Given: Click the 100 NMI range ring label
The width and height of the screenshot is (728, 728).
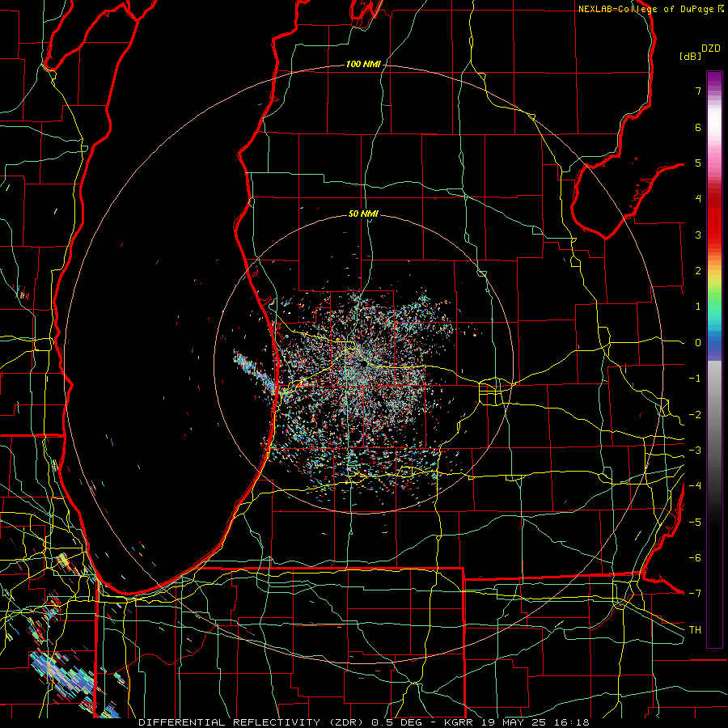Looking at the screenshot, I should click(362, 64).
